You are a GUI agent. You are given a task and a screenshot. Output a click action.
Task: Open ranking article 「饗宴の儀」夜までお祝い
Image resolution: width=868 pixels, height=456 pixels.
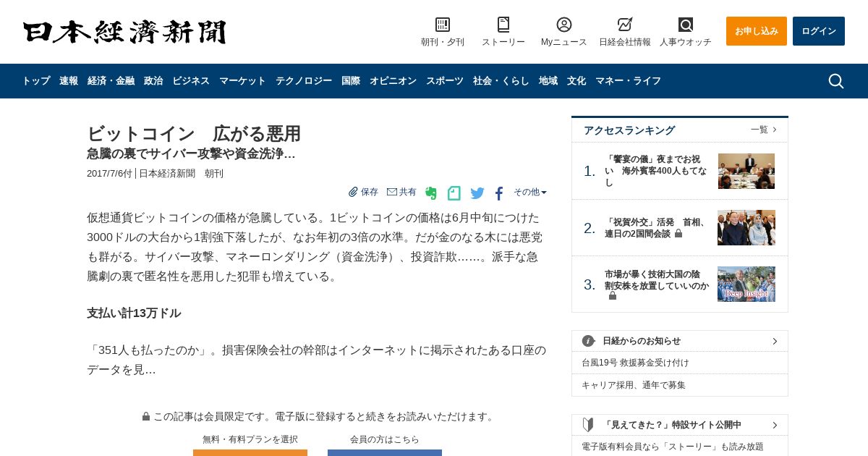click(656, 171)
